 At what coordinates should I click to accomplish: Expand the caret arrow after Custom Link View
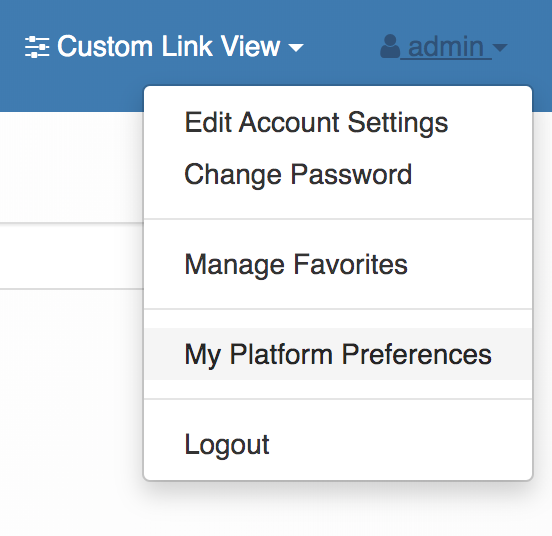coord(296,48)
